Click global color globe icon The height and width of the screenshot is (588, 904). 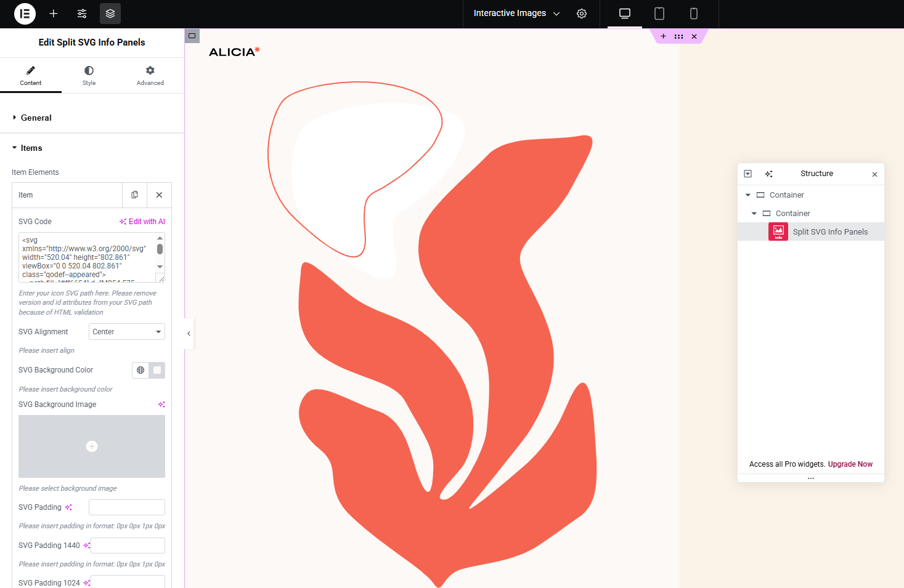(140, 370)
